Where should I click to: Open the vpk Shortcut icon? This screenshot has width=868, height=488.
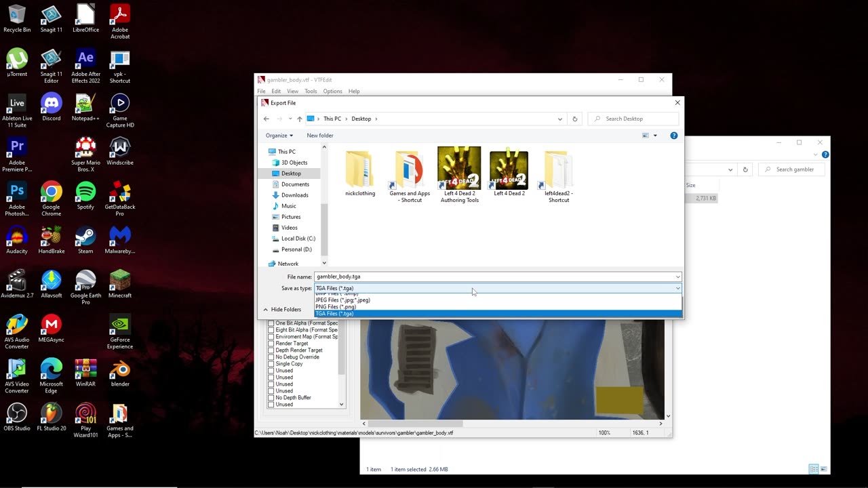pyautogui.click(x=120, y=66)
